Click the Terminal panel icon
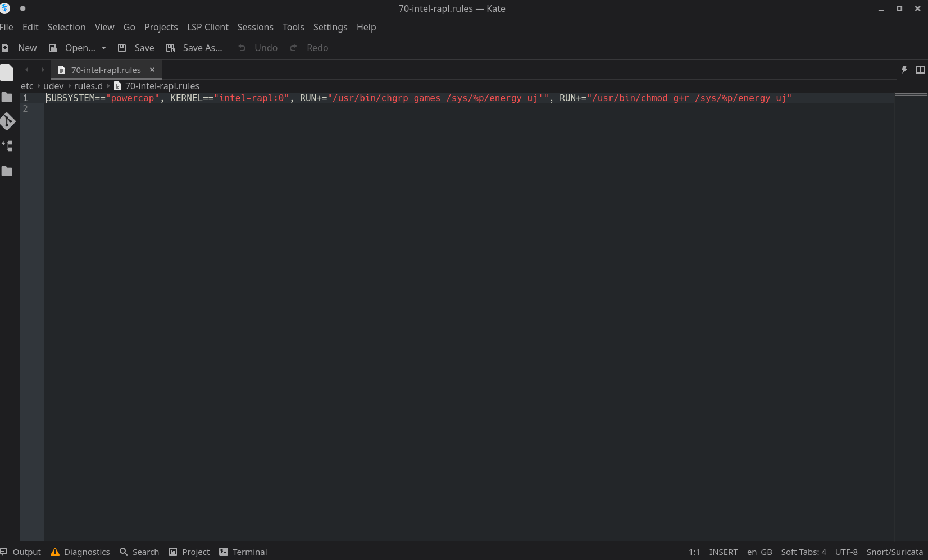The width and height of the screenshot is (928, 560). 224,552
